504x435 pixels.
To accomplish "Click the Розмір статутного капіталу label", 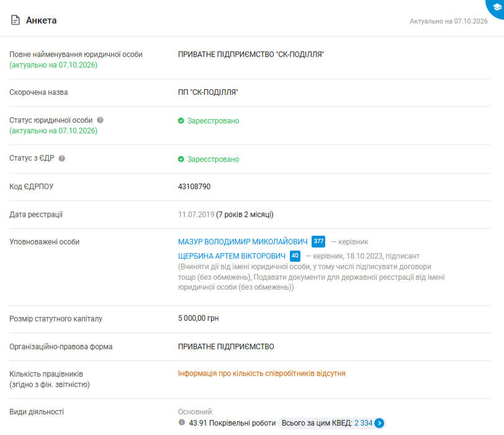I will tap(56, 319).
